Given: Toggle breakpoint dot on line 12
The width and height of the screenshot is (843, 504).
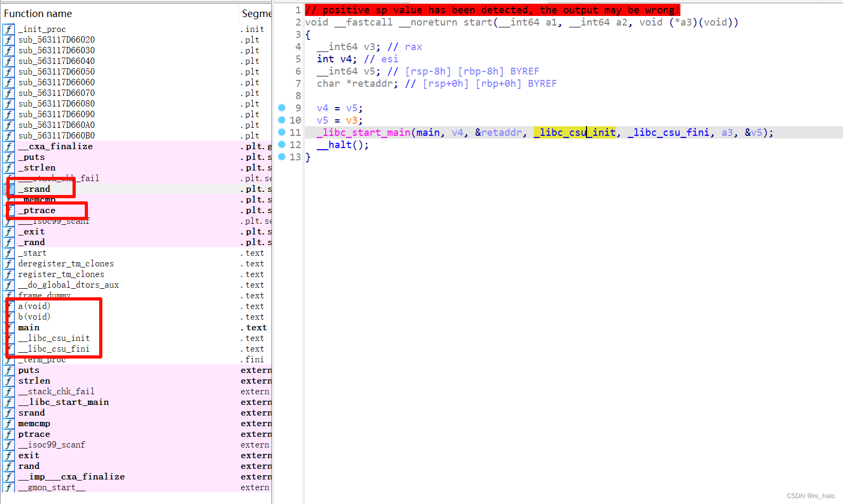Looking at the screenshot, I should click(x=282, y=144).
